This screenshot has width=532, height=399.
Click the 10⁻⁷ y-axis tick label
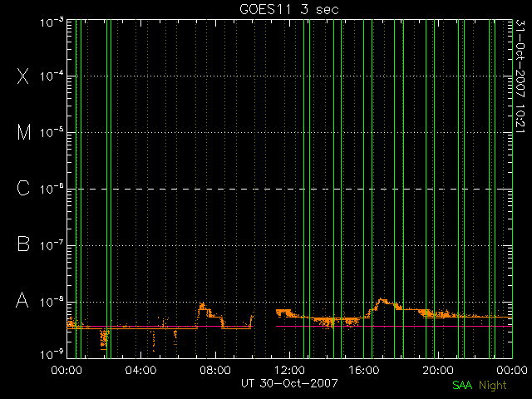[52, 245]
